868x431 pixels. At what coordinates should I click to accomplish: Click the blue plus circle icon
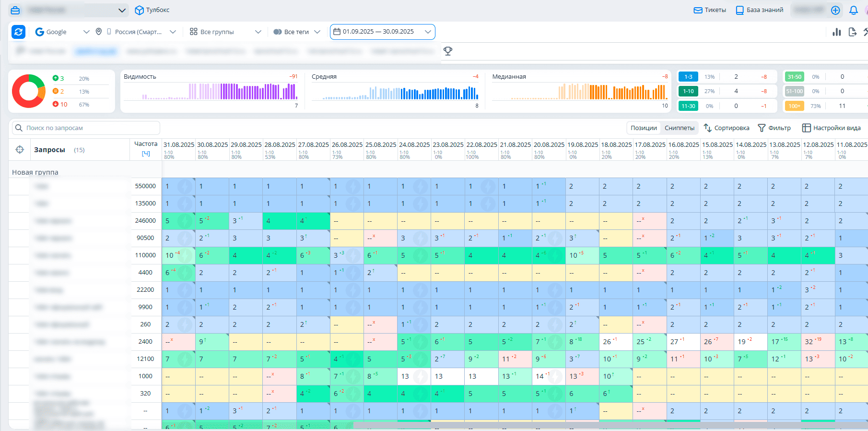click(x=835, y=10)
